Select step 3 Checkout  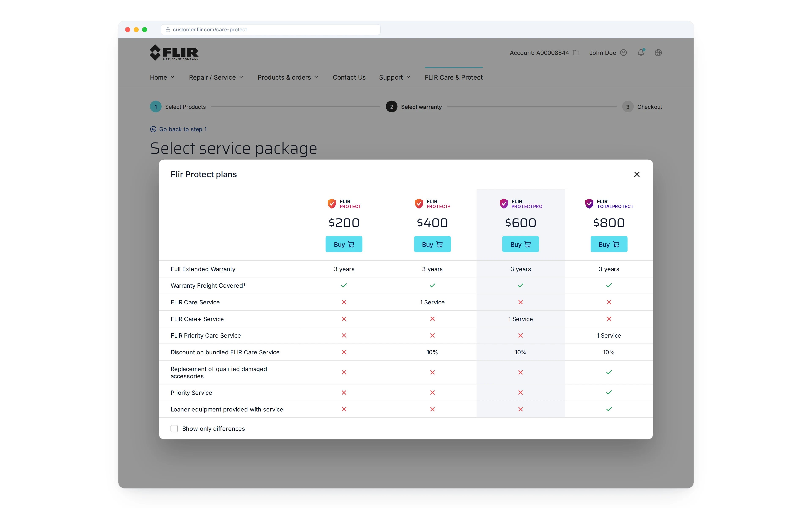[642, 107]
